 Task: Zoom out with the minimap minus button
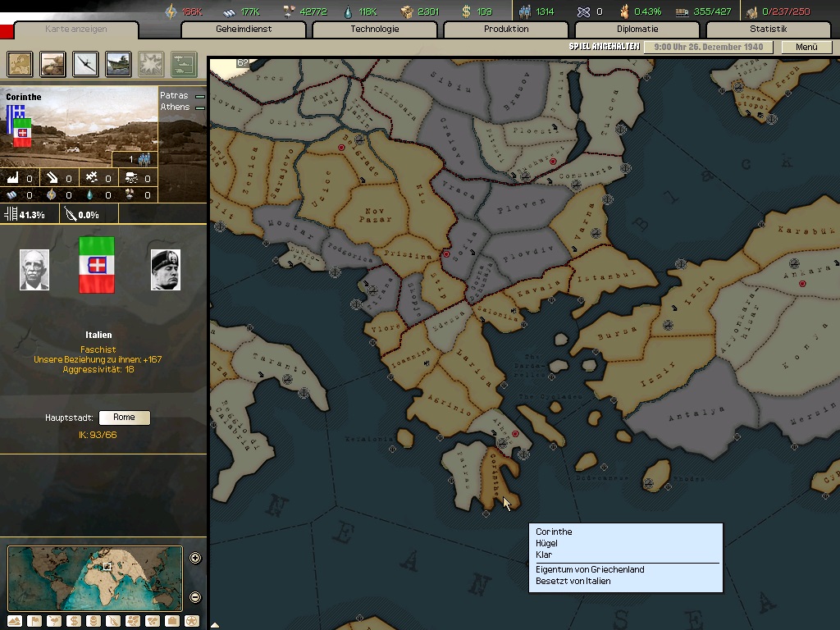click(195, 597)
